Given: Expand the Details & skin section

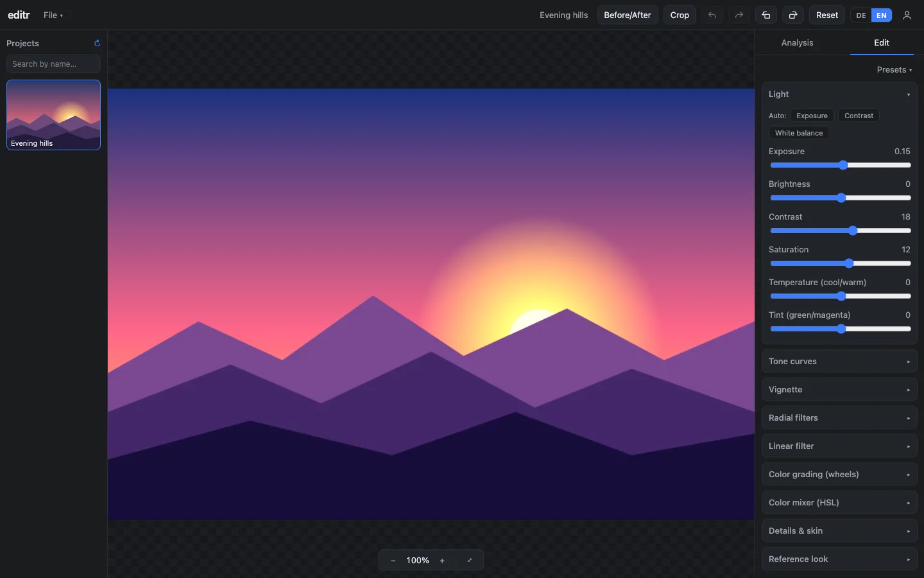Looking at the screenshot, I should 839,531.
